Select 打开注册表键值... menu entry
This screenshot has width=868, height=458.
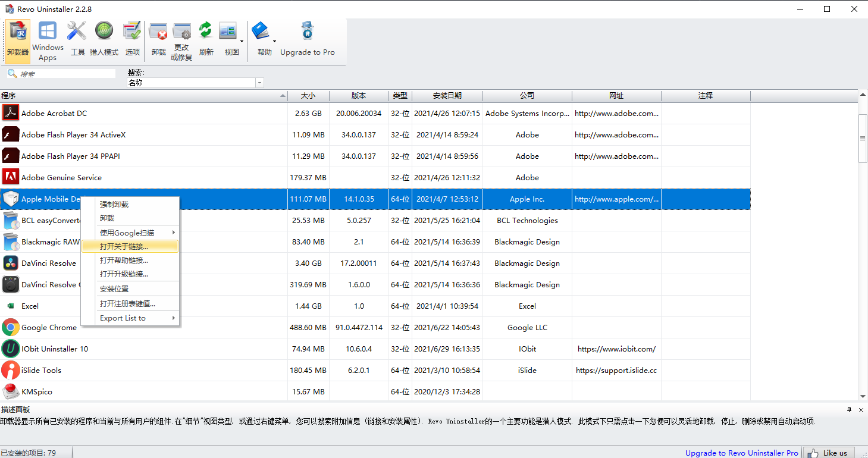(x=130, y=303)
